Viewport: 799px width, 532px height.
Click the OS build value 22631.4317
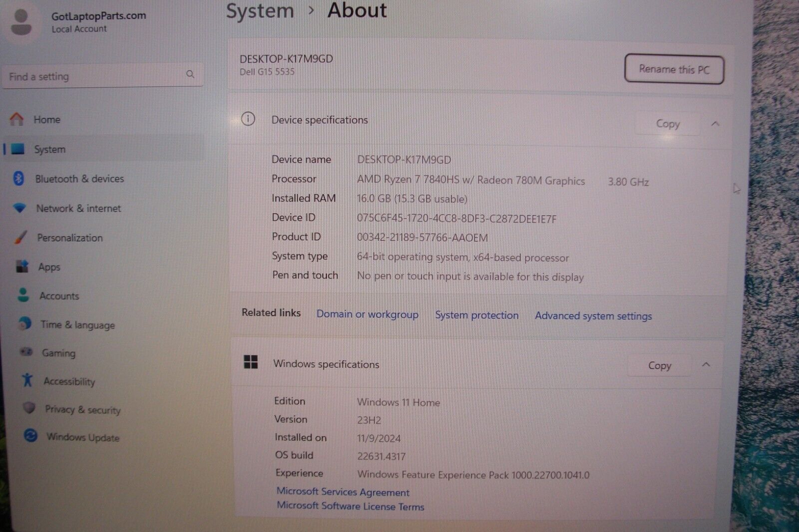pos(382,456)
